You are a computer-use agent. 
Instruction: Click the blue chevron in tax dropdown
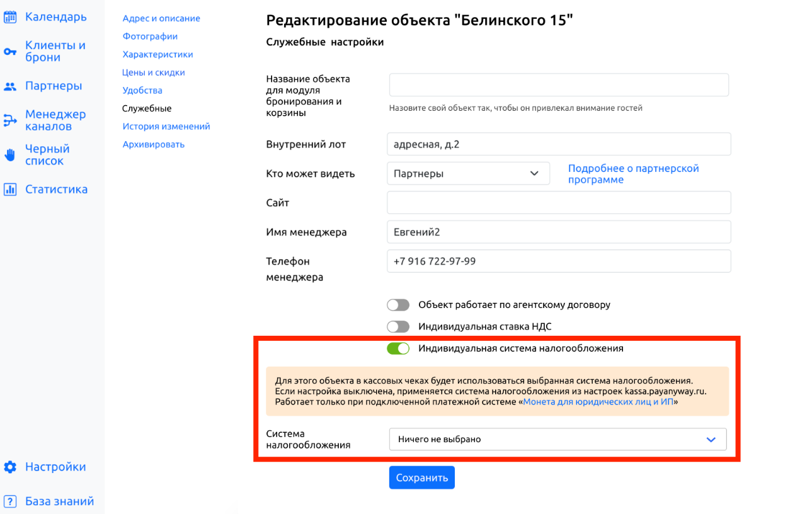coord(711,440)
